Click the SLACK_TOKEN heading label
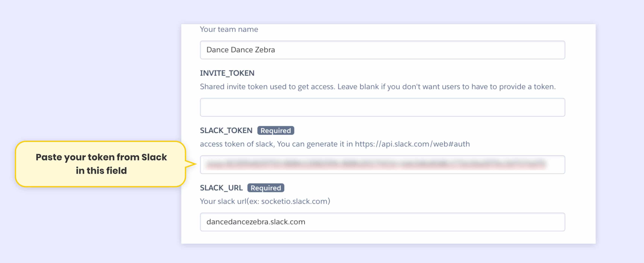Viewport: 644px width, 263px height. click(x=226, y=130)
